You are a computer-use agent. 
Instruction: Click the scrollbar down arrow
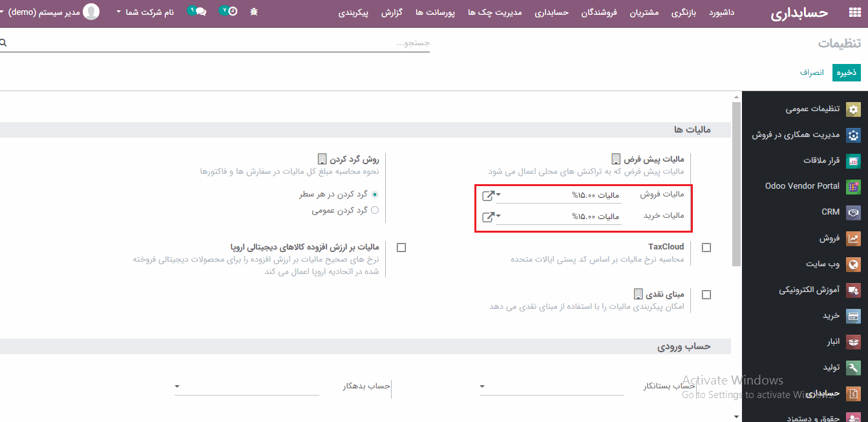pyautogui.click(x=736, y=417)
